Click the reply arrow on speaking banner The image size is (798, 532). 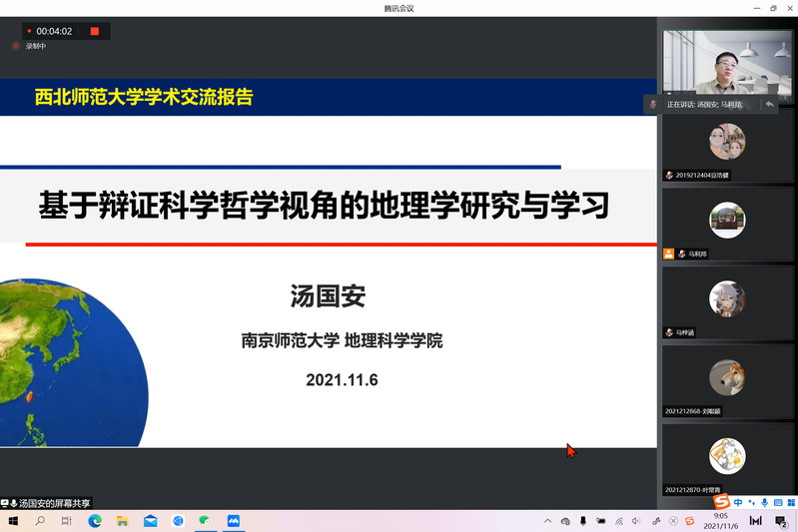coord(770,104)
